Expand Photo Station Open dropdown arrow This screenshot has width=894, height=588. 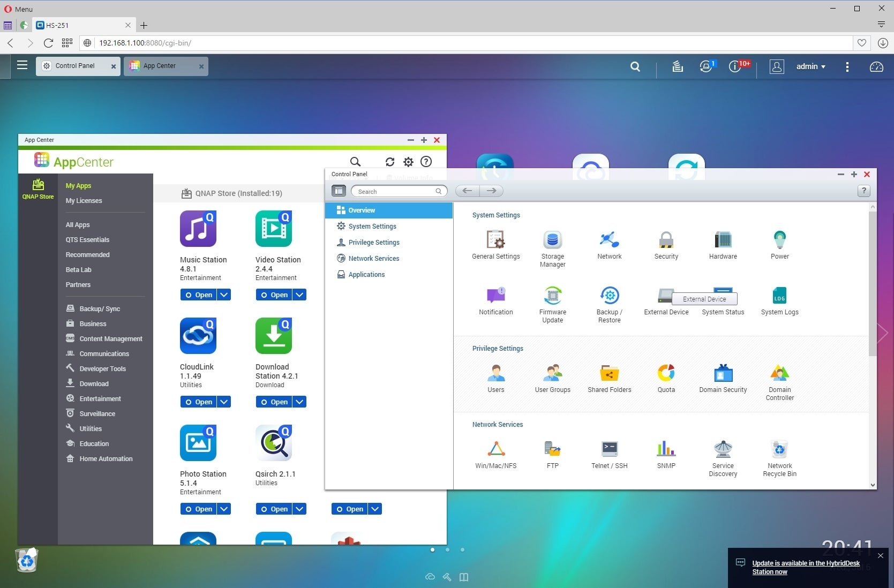point(224,509)
